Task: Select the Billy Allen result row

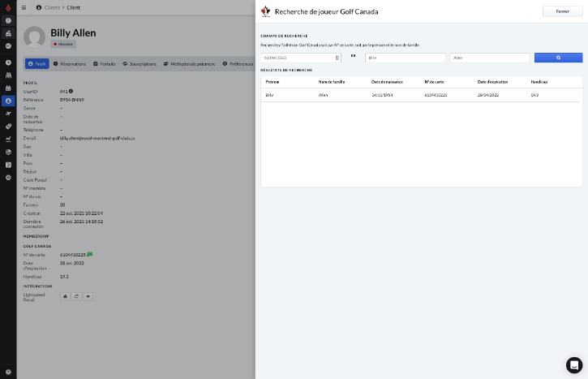Action: click(421, 95)
